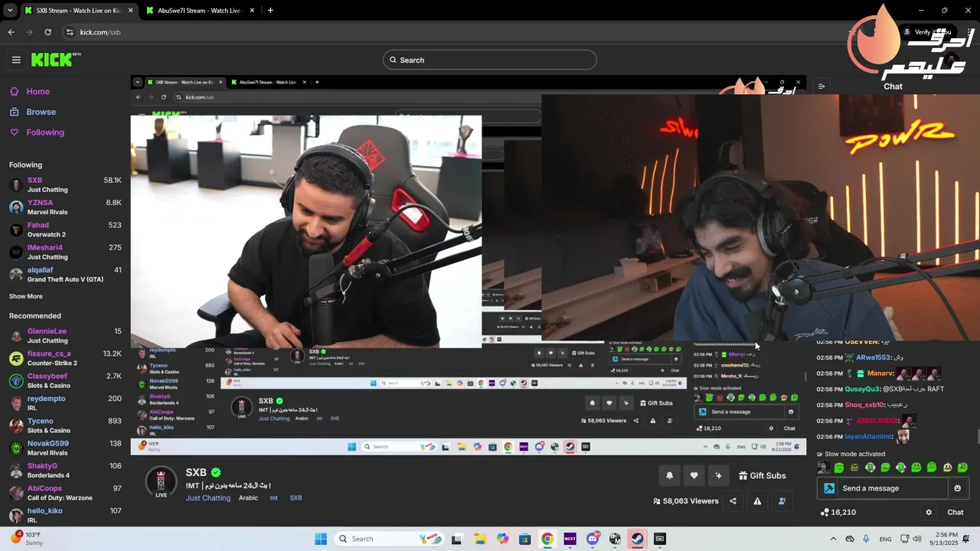Open Tyceno recommended channel
Viewport: 980px width, 551px height.
click(x=65, y=425)
